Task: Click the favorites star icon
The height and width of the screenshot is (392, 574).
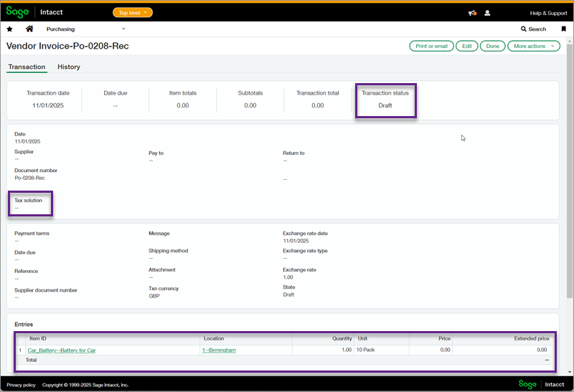Action: tap(9, 29)
